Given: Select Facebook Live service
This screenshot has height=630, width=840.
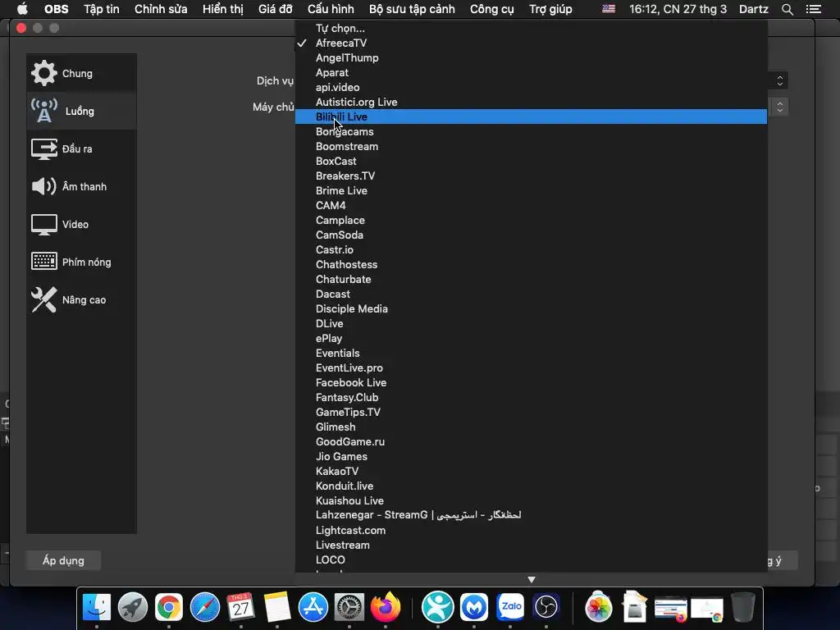Looking at the screenshot, I should pos(531,382).
